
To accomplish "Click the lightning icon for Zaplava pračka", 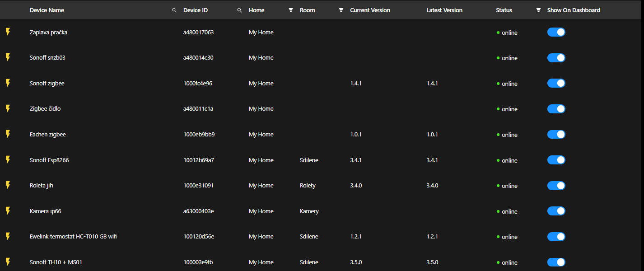I will [8, 32].
